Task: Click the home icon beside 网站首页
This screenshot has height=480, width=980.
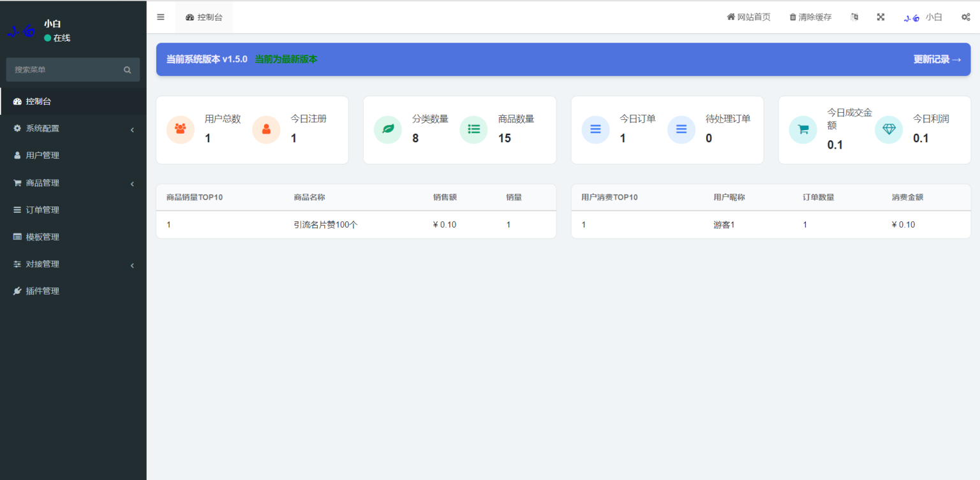Action: 730,17
